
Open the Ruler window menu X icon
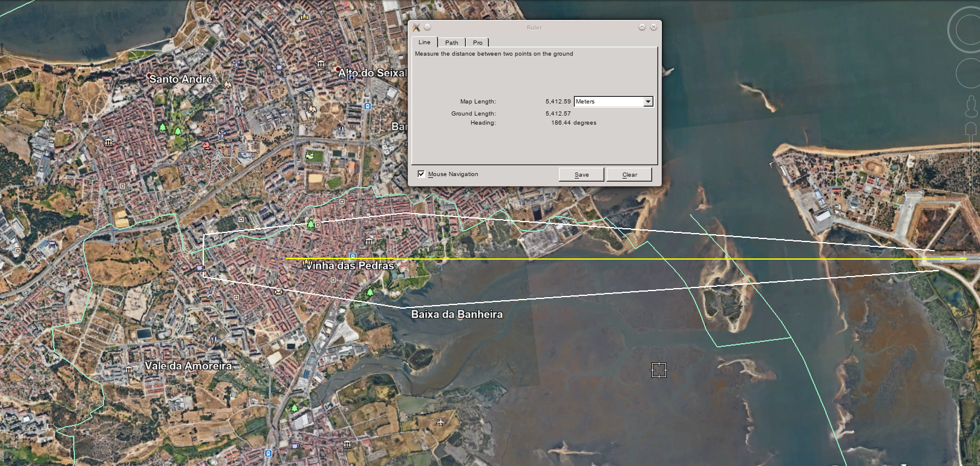pyautogui.click(x=416, y=27)
